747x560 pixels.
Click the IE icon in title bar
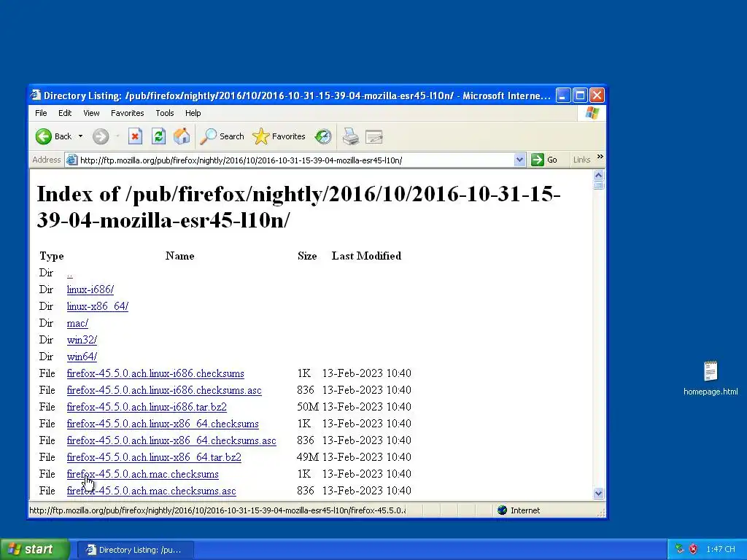pyautogui.click(x=36, y=96)
